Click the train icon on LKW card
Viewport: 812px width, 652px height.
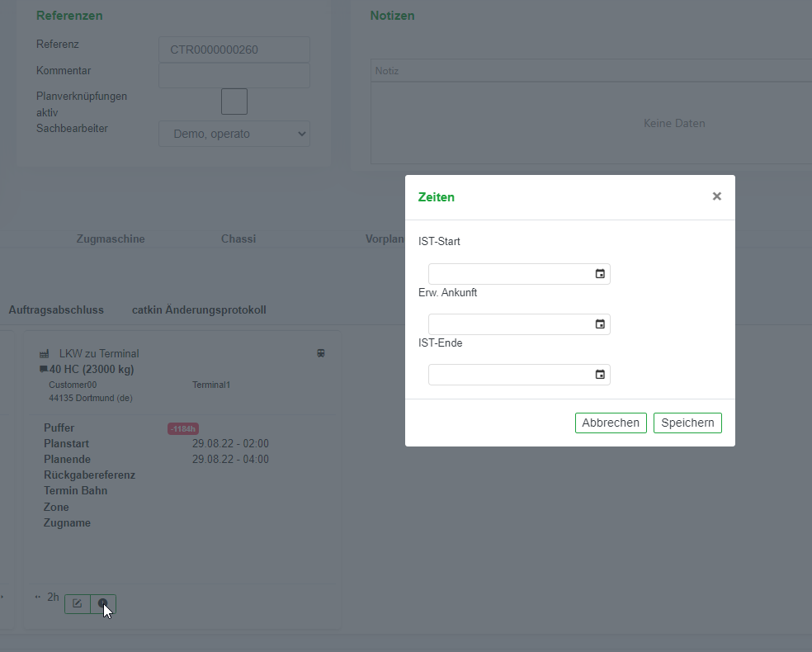[x=321, y=353]
